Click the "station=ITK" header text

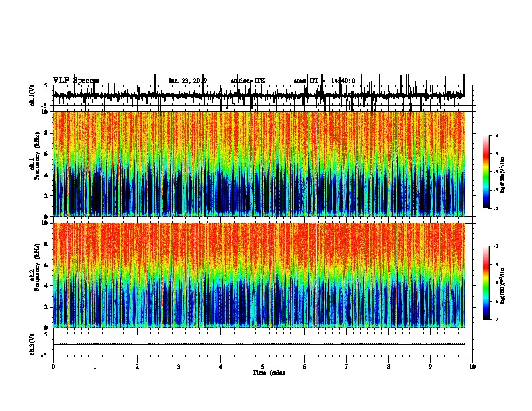tap(248, 81)
